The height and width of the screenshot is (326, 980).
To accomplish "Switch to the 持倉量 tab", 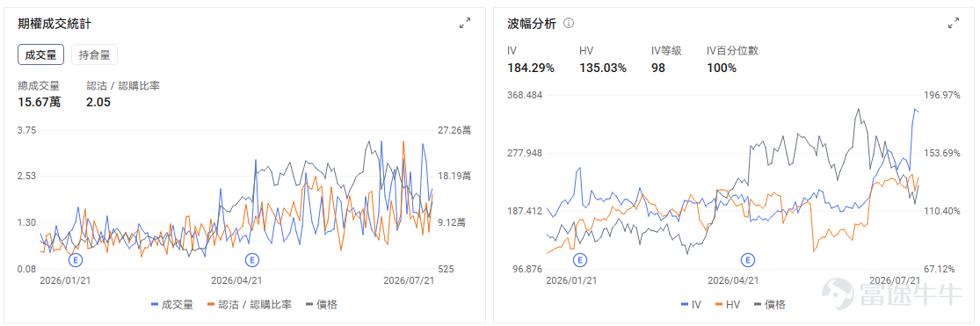I will point(94,54).
